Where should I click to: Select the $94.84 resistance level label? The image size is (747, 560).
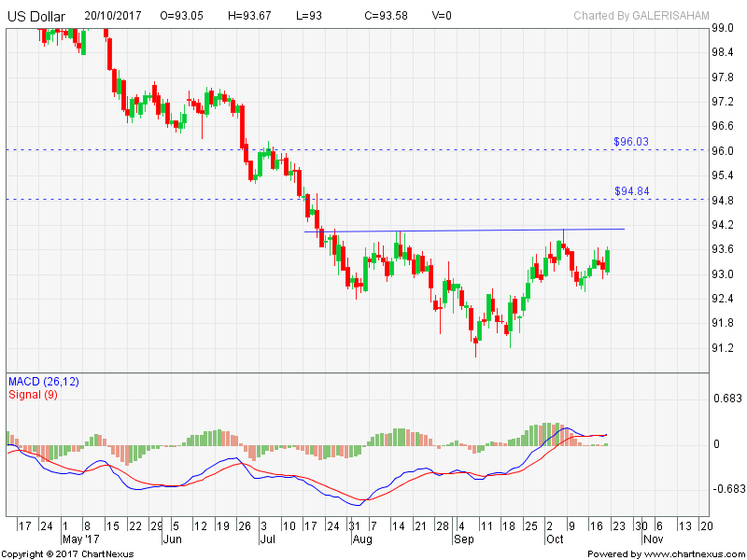[x=631, y=191]
